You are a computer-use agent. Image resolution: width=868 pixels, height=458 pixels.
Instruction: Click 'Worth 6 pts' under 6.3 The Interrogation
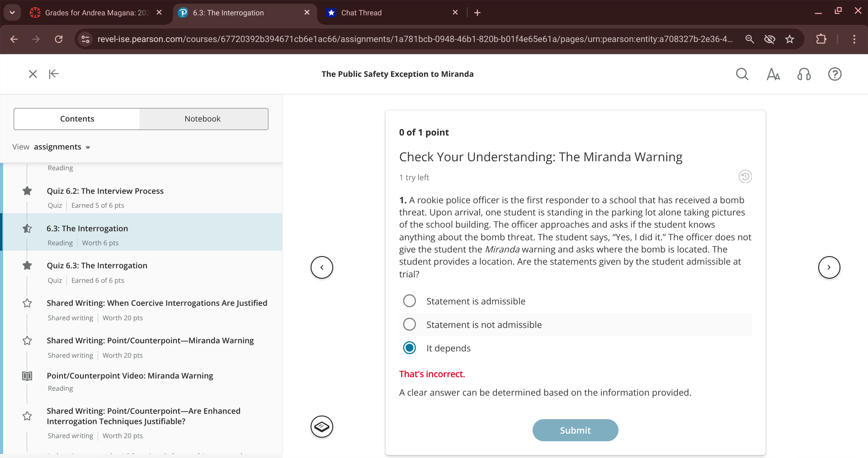[100, 243]
